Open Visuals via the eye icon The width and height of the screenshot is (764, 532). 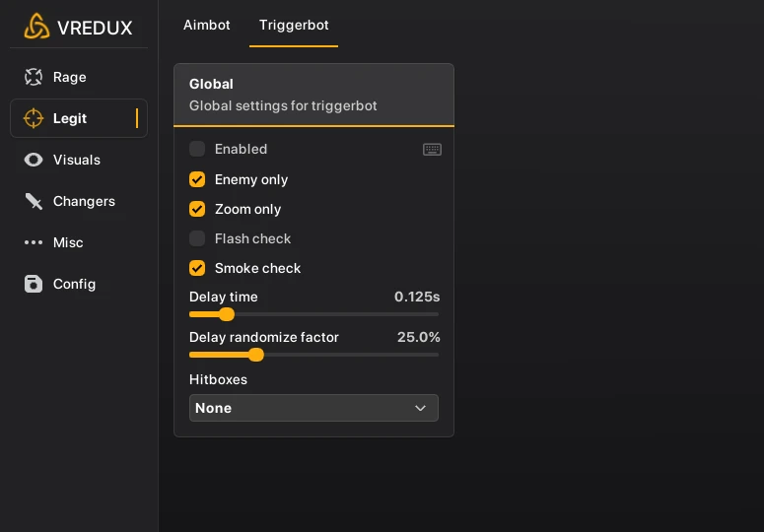34,160
